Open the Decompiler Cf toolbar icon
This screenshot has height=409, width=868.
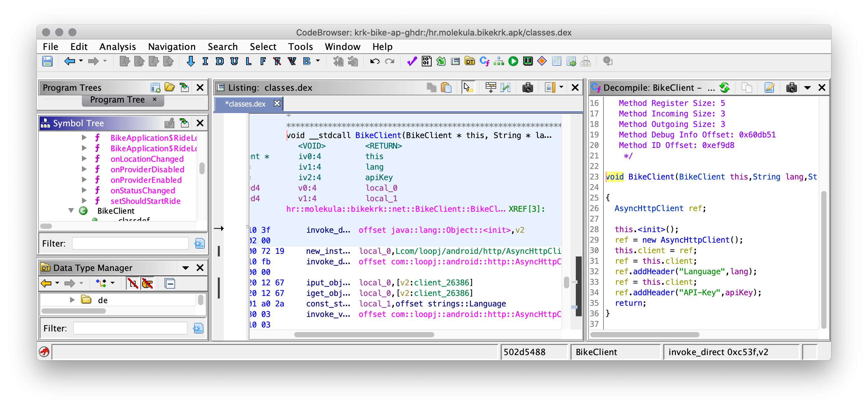point(484,61)
